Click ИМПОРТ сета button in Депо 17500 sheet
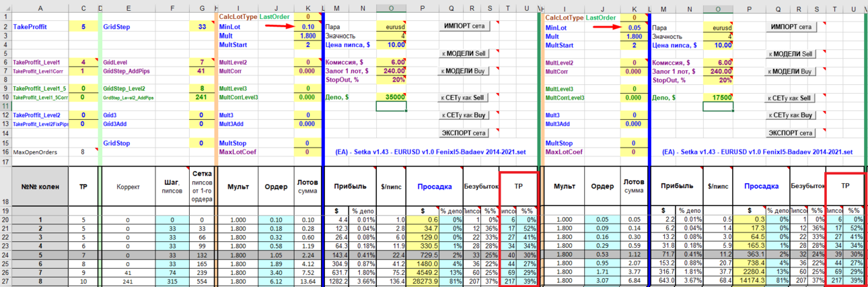The width and height of the screenshot is (868, 287). (791, 26)
